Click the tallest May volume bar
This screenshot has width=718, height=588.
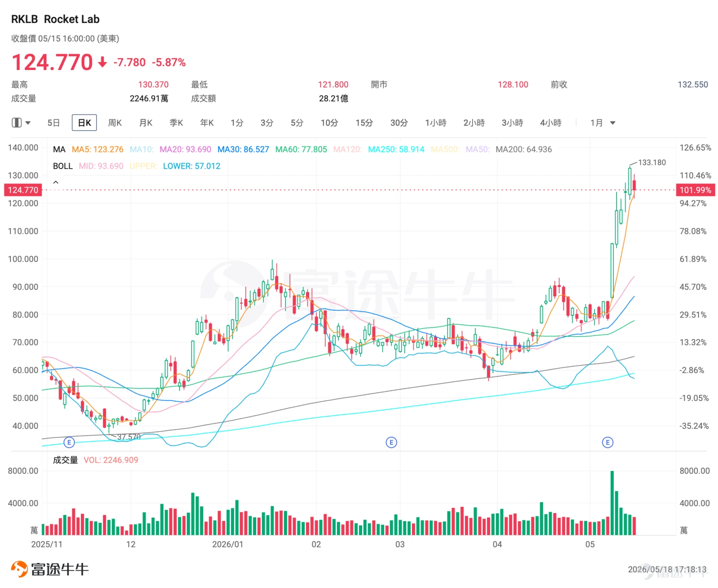pyautogui.click(x=612, y=503)
